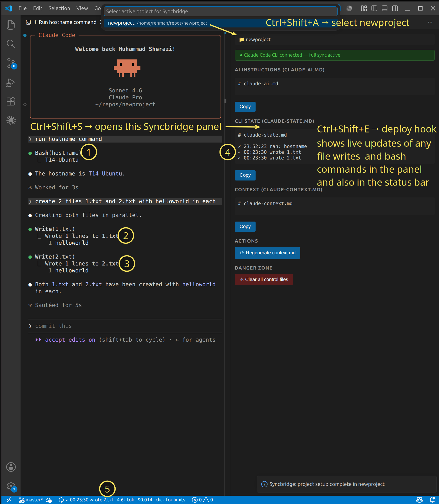Toggle the bottom panel layout
The image size is (439, 504).
tap(384, 8)
